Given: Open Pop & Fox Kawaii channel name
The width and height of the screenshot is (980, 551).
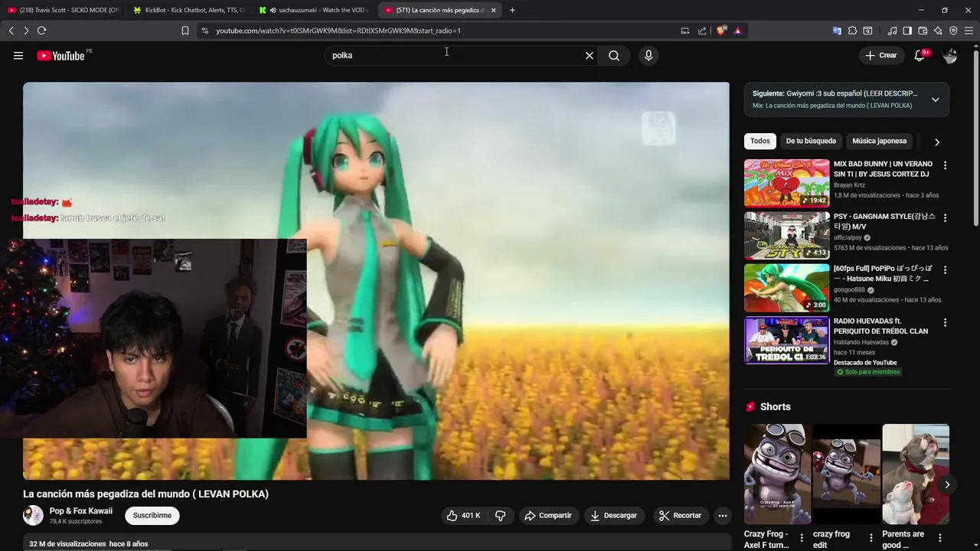Looking at the screenshot, I should 81,511.
